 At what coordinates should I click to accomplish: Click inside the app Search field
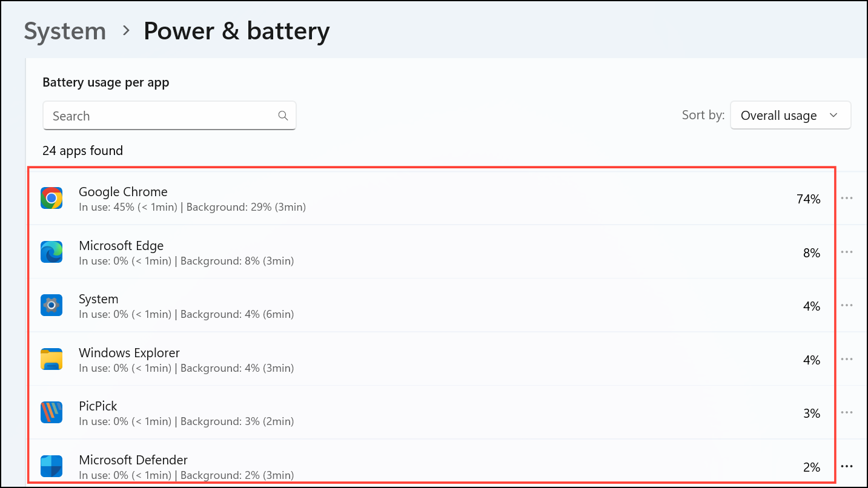point(170,116)
